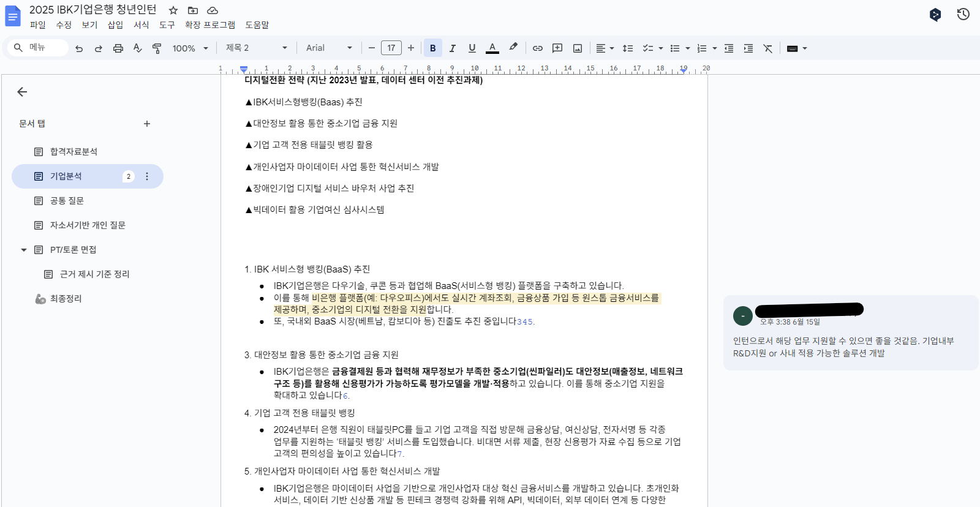Open the 삽입 menu
Screen dimensions: 980x507
115,25
